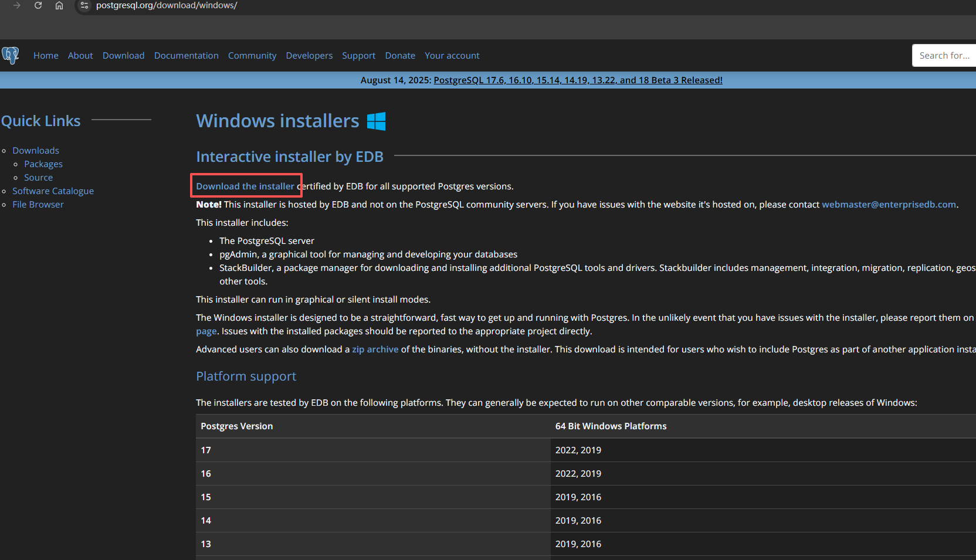The width and height of the screenshot is (976, 560).
Task: Open Your account in the nav bar
Action: (452, 56)
